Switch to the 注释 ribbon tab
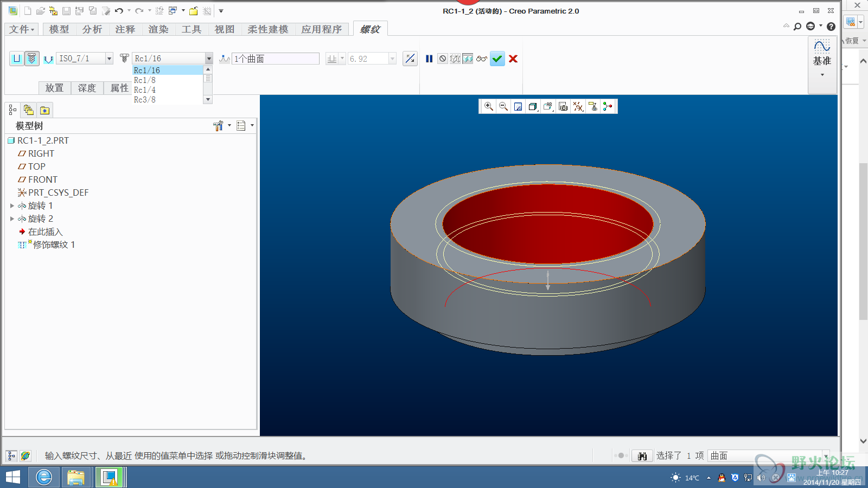 (x=125, y=29)
